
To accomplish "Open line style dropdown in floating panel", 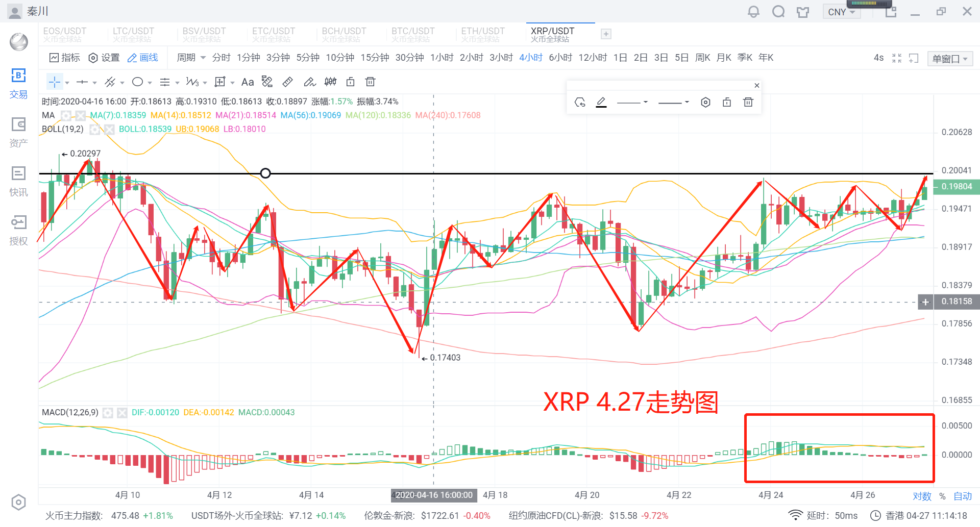I will 632,102.
